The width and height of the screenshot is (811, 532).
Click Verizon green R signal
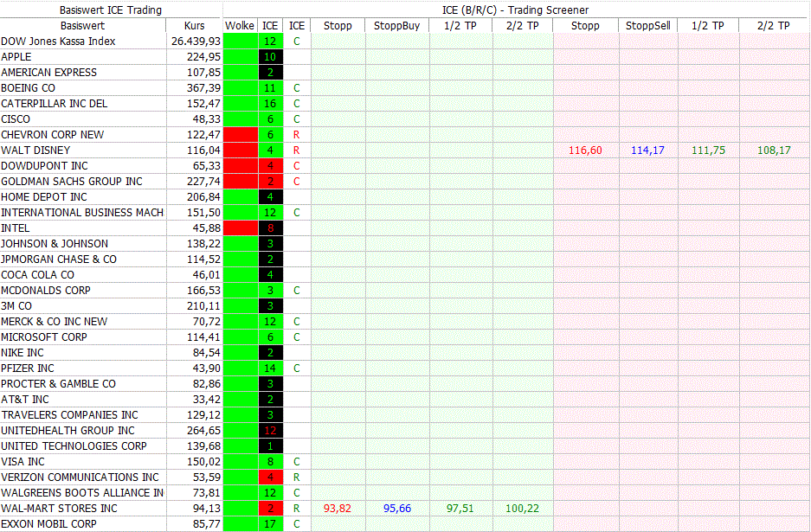point(296,477)
